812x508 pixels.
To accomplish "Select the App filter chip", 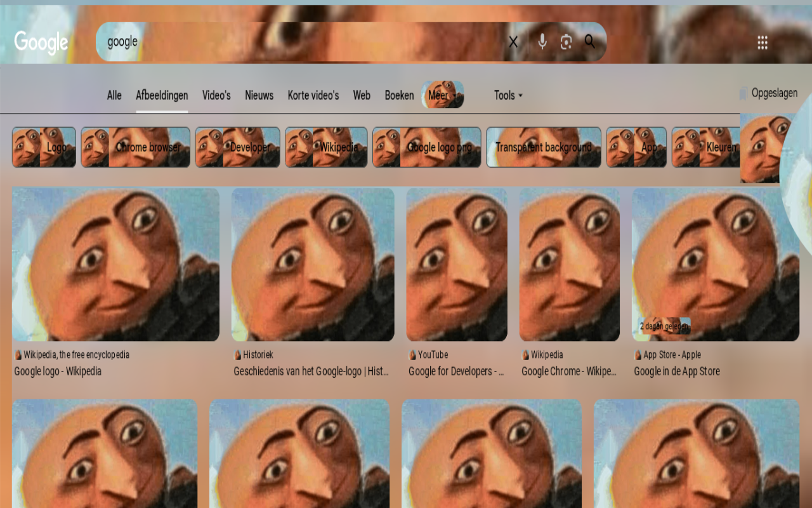I will tap(636, 147).
